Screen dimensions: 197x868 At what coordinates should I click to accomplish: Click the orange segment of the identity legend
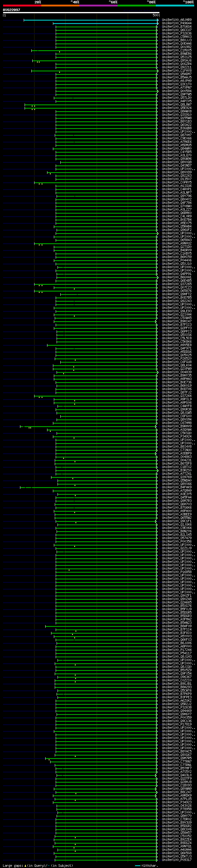(x=60, y=6)
